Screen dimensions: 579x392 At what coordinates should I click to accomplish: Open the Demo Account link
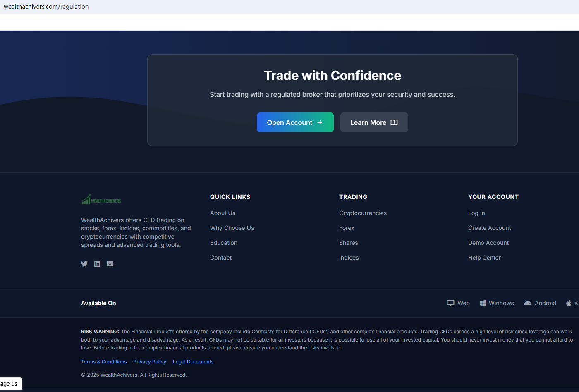click(488, 243)
